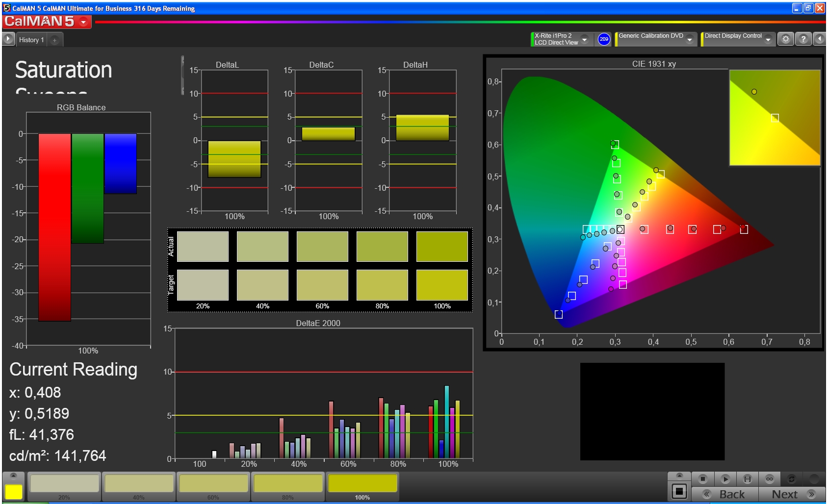Click the blue primary target square in CIE chart
This screenshot has width=828, height=504.
click(559, 314)
